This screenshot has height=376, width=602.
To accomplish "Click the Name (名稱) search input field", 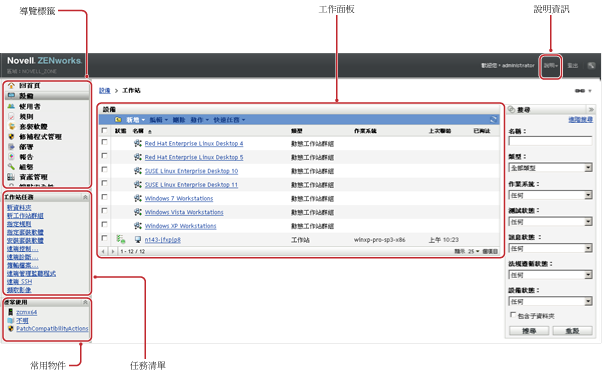I will pyautogui.click(x=550, y=141).
